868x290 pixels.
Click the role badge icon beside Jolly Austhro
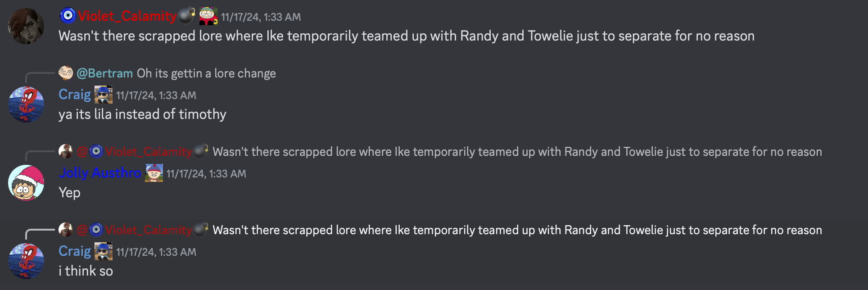pos(154,173)
